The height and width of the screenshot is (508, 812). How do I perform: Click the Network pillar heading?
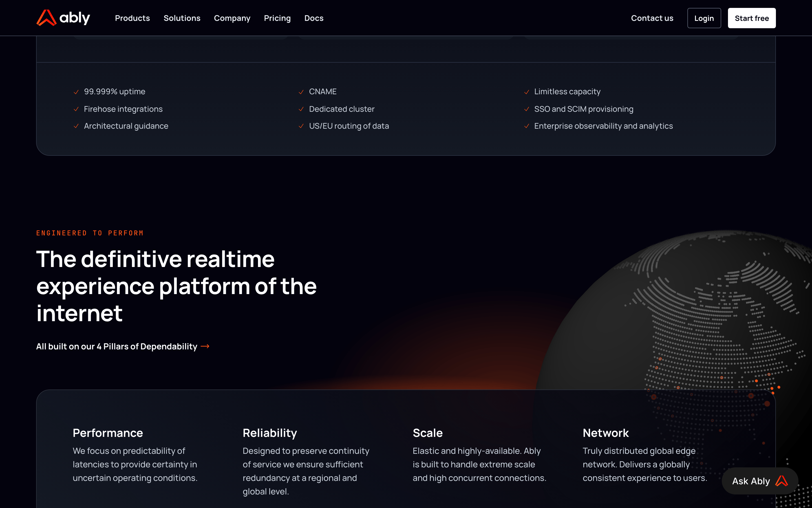click(x=606, y=433)
